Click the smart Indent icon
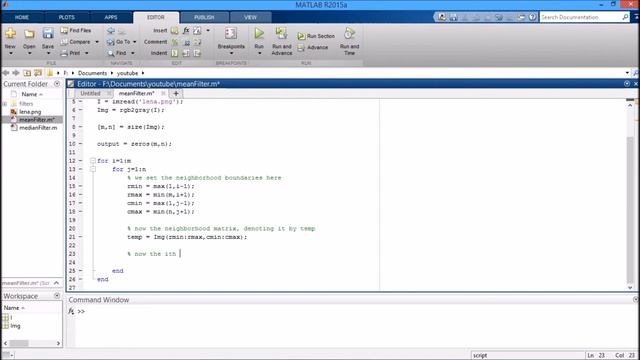Screen dimensions: 640x360 (175, 53)
